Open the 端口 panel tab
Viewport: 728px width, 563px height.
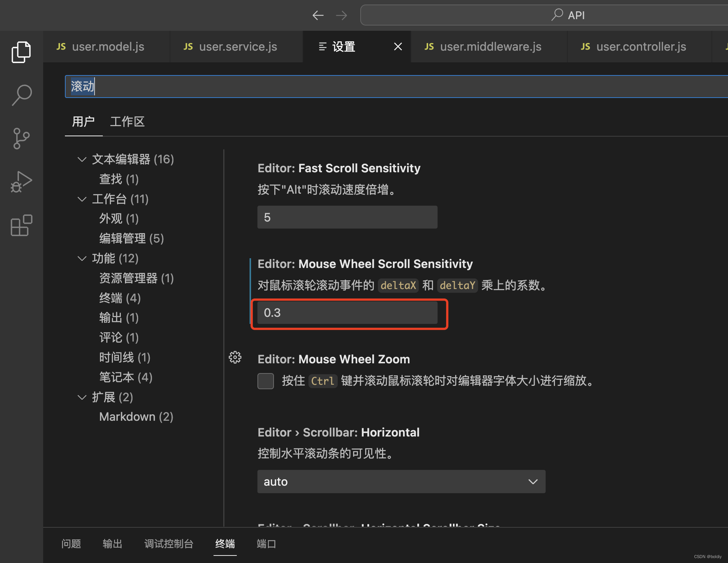click(266, 544)
